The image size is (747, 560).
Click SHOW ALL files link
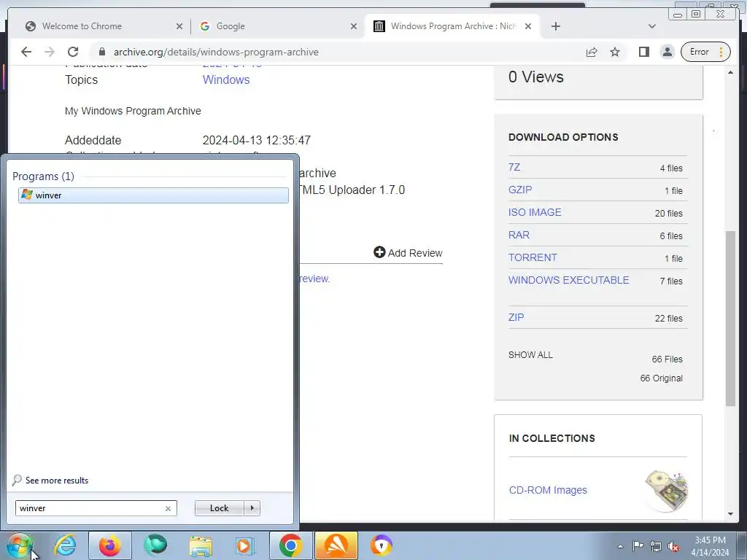(530, 355)
